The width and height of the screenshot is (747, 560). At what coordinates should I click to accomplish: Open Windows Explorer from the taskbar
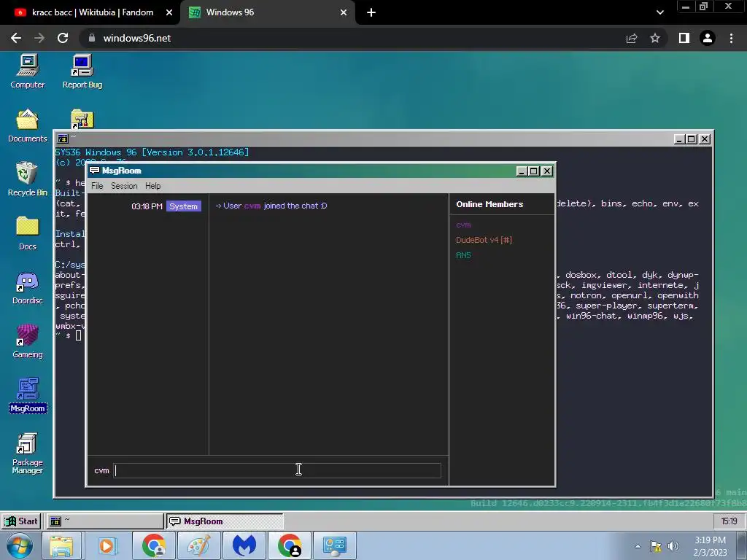61,545
